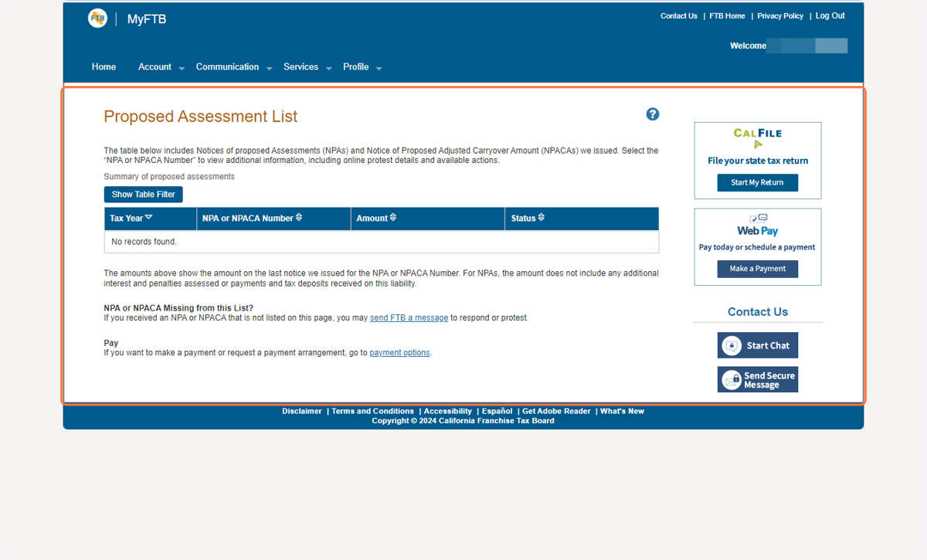The width and height of the screenshot is (927, 560).
Task: Open the Account menu
Action: (x=154, y=67)
